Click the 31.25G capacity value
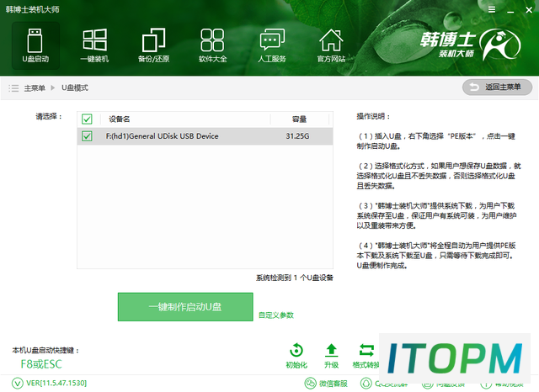 (x=297, y=136)
